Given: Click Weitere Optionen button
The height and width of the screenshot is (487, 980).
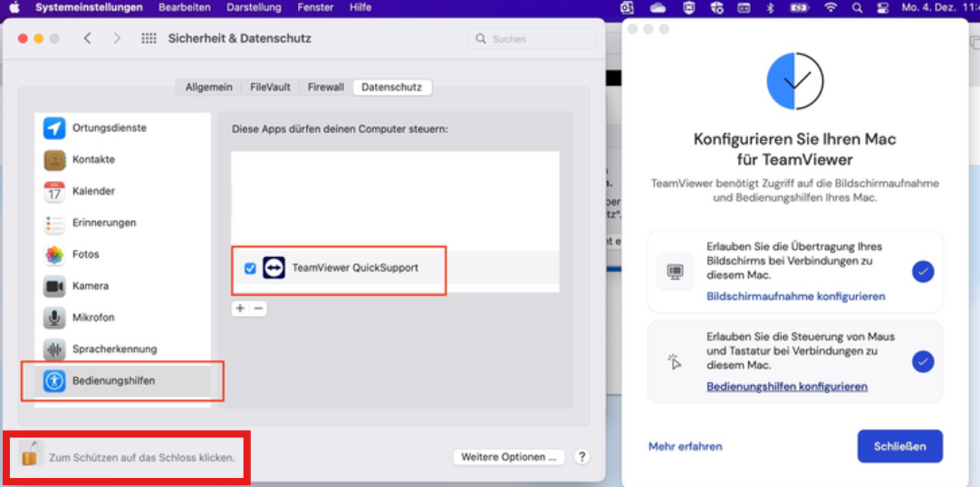Looking at the screenshot, I should pyautogui.click(x=509, y=457).
